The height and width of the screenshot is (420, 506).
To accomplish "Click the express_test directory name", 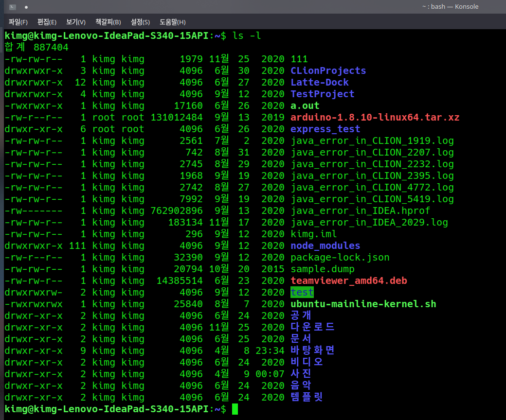I will coord(325,129).
